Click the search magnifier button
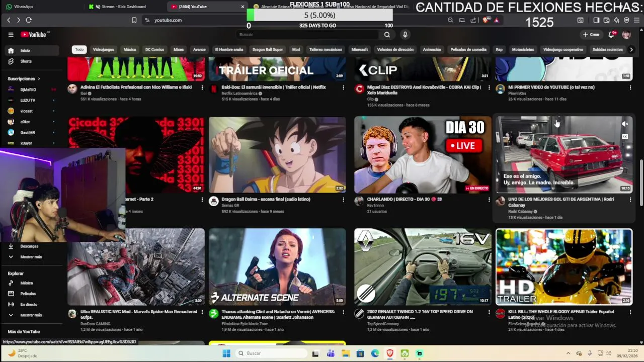 click(387, 35)
